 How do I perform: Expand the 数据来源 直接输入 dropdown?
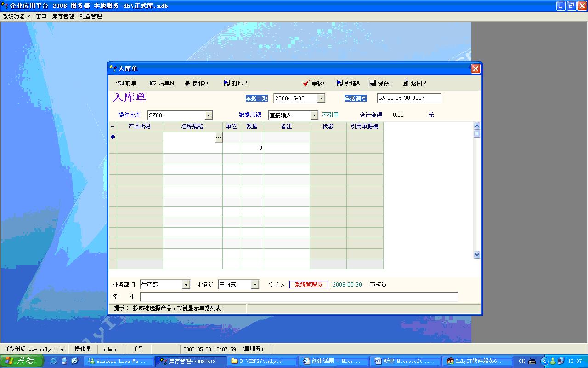pos(314,115)
